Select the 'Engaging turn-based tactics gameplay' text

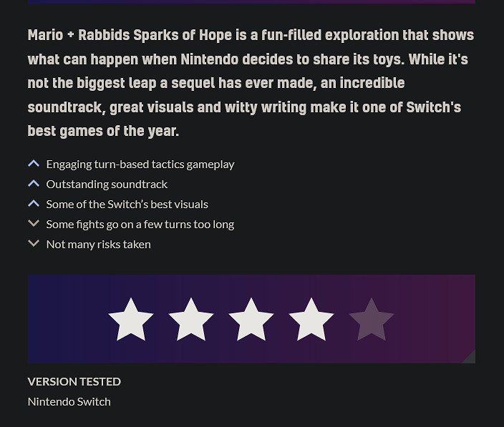140,164
